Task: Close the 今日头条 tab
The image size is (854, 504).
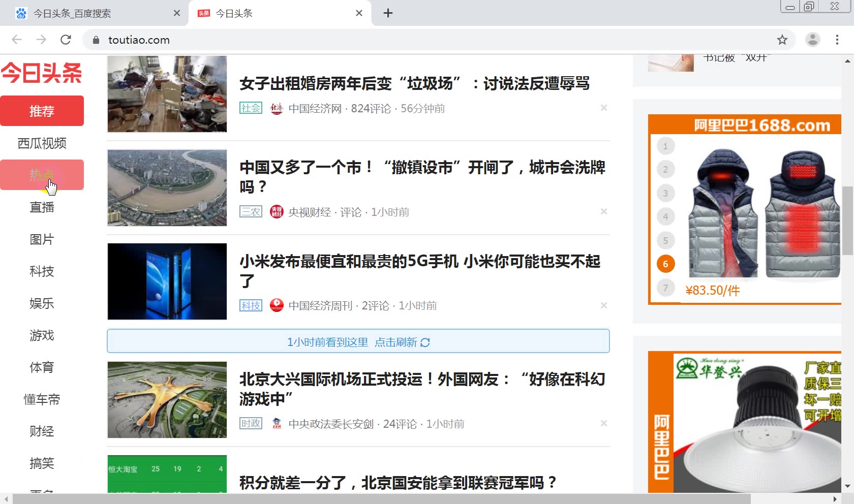Action: [359, 13]
